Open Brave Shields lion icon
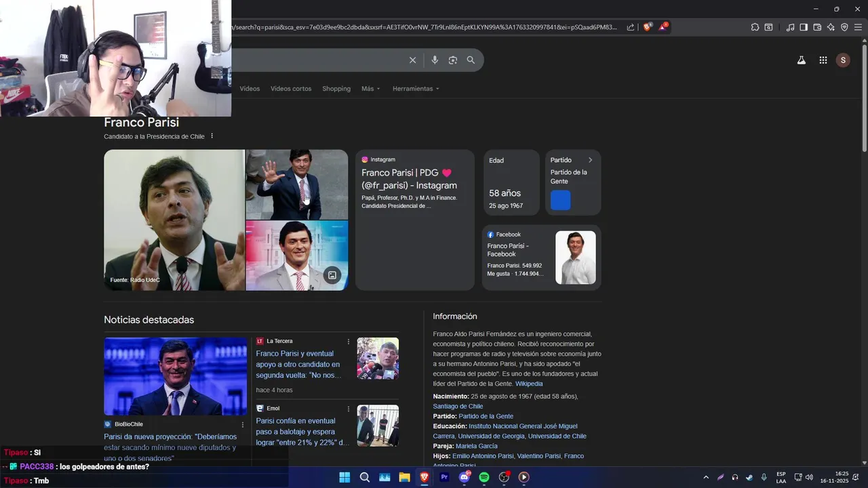Image resolution: width=868 pixels, height=488 pixels. tap(648, 27)
